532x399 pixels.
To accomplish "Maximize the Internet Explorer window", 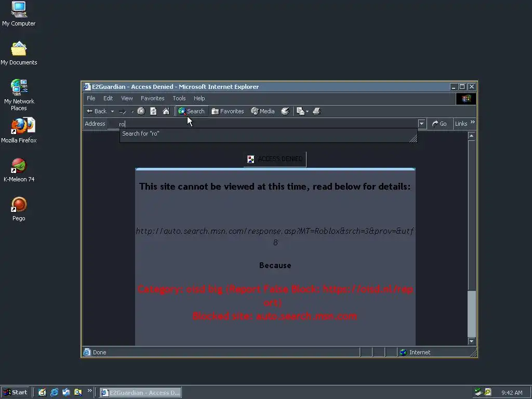I will pos(462,87).
